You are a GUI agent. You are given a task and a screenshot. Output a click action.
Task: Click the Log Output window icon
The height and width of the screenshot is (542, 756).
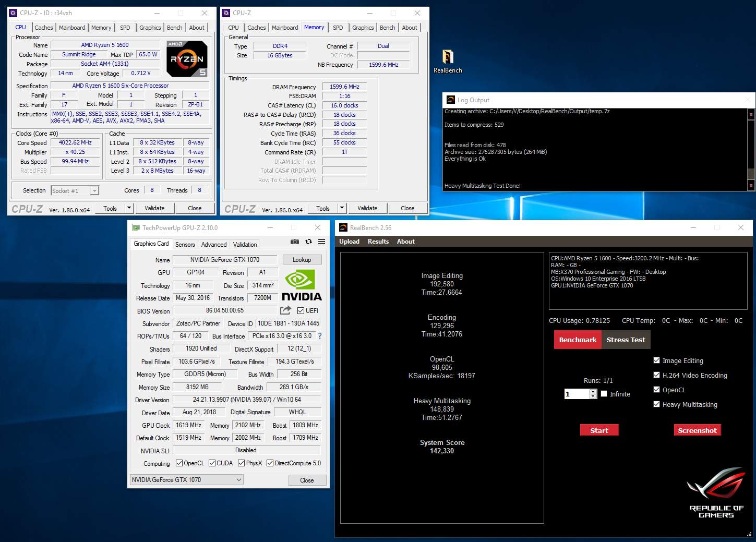point(451,100)
